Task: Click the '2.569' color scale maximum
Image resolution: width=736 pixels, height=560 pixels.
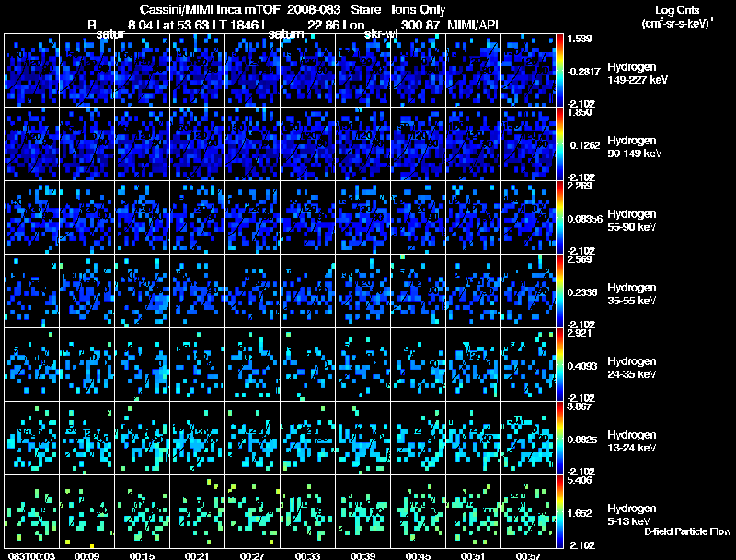Action: click(x=580, y=260)
